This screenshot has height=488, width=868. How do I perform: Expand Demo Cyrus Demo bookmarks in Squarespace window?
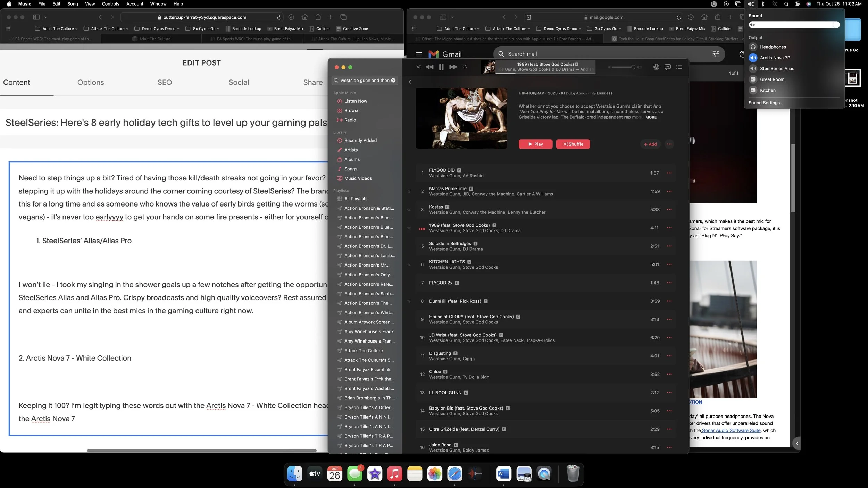coord(157,29)
